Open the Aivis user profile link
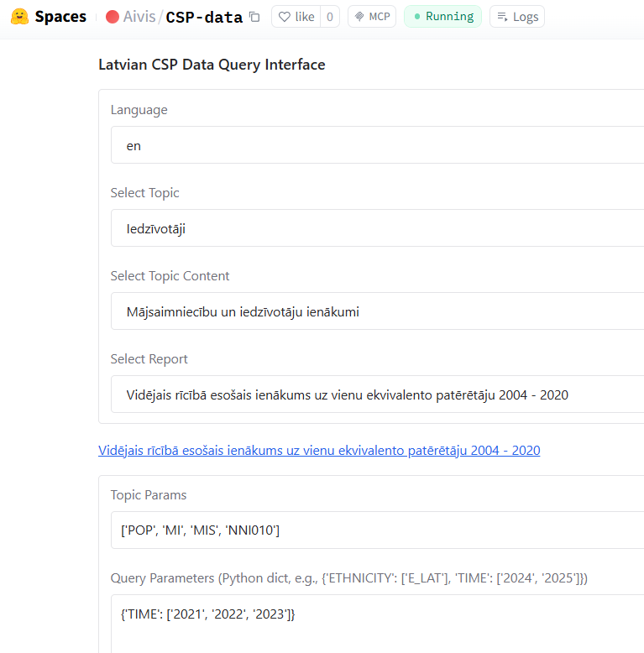 139,17
